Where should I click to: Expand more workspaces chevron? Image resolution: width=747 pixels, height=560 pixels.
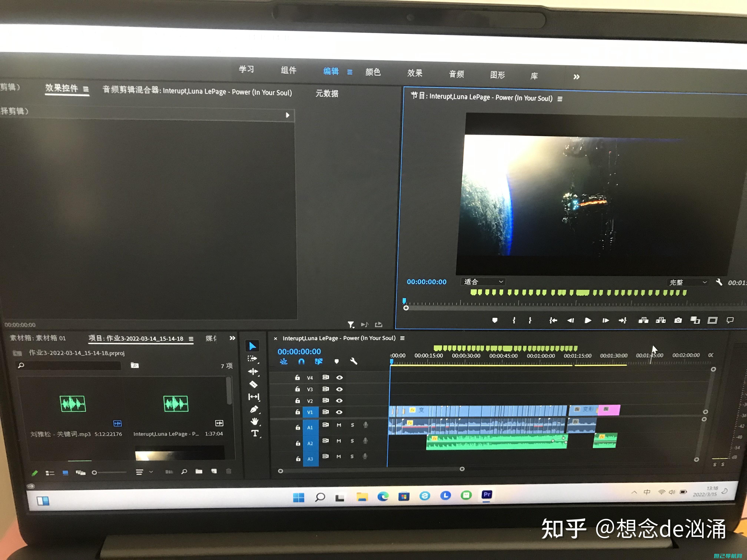coord(576,77)
